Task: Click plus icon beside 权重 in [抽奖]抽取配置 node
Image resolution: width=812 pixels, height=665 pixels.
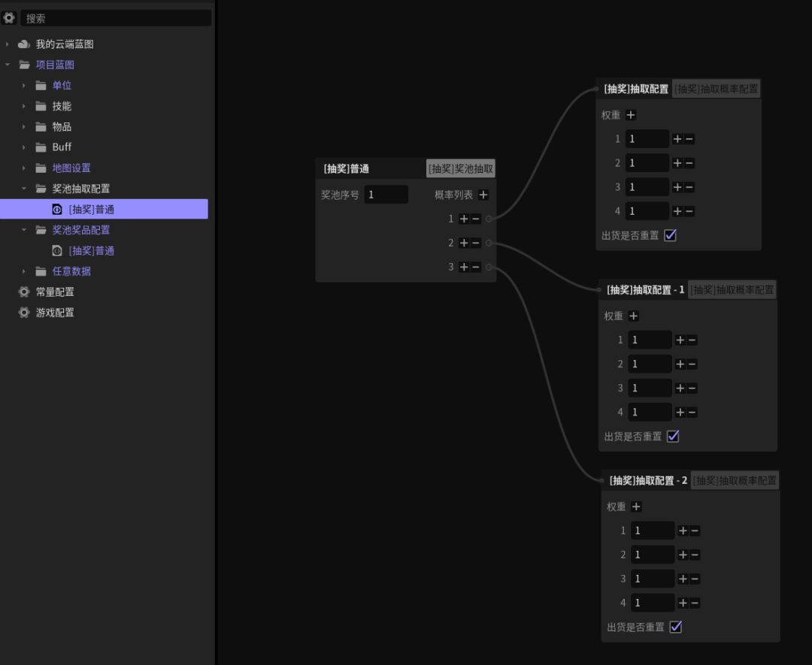Action: coord(631,115)
